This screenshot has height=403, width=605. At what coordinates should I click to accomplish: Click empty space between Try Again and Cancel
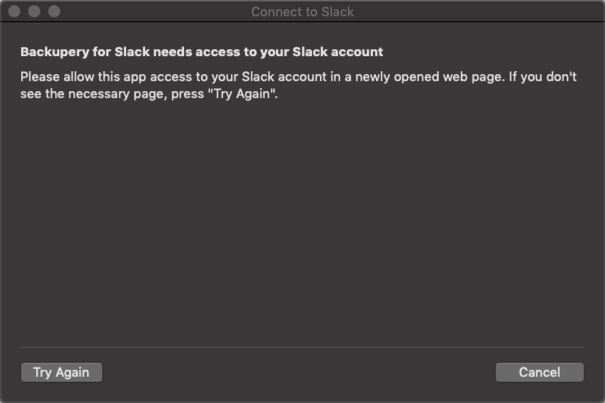300,372
